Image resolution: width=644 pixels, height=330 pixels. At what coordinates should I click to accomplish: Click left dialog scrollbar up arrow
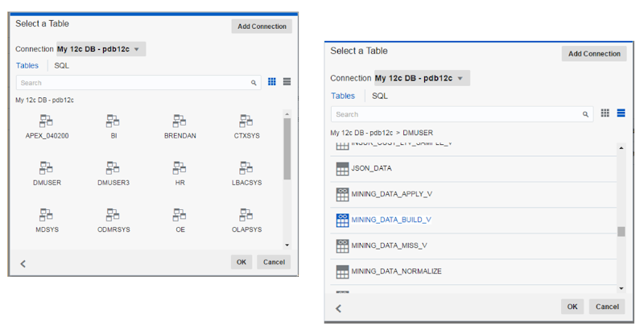click(287, 113)
